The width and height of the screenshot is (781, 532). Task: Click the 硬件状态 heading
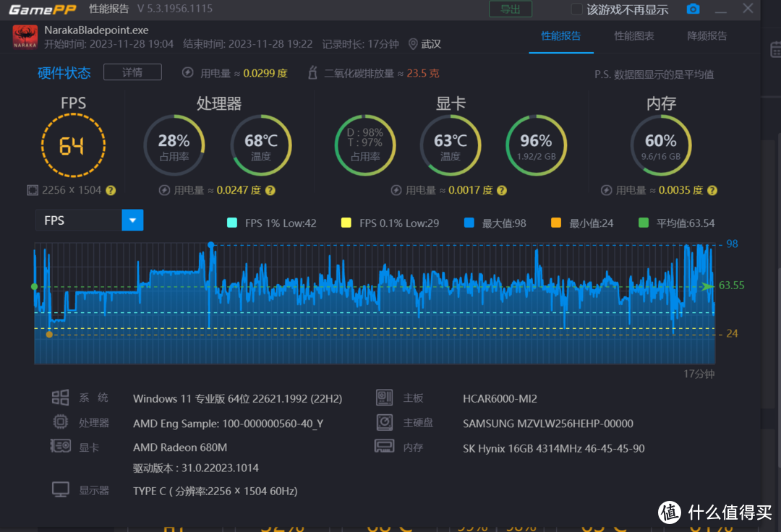click(64, 73)
